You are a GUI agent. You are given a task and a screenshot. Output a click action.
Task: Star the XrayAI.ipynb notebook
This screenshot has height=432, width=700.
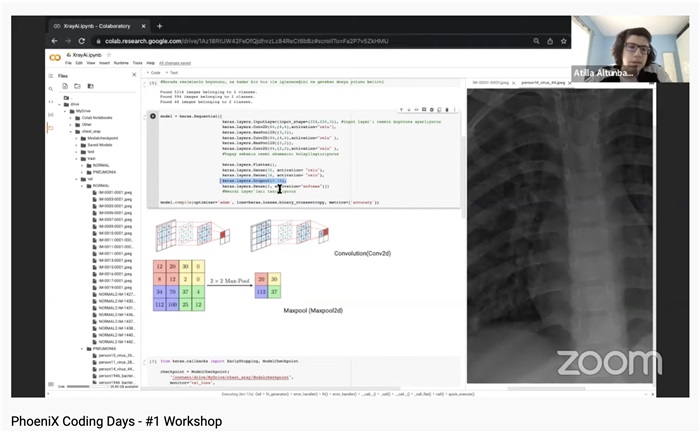tap(109, 55)
